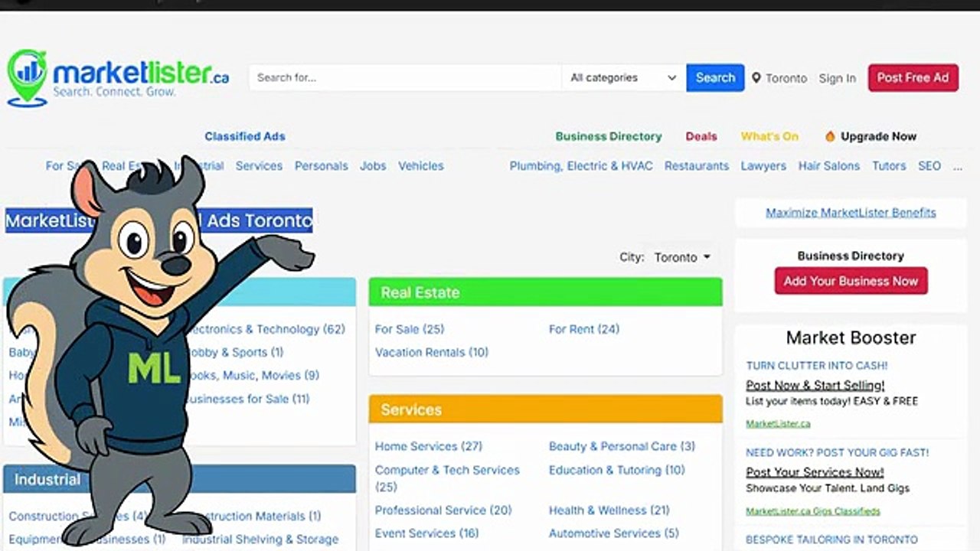Screen dimensions: 980x551
Task: Open Health & Wellness (21)
Action: [x=609, y=510]
